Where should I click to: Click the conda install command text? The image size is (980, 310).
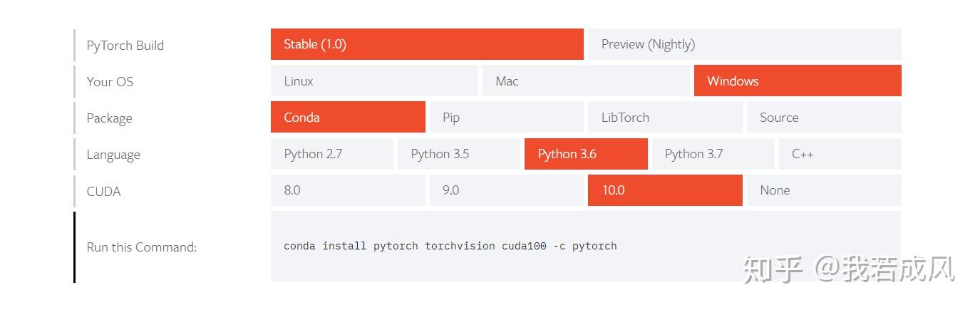[450, 247]
